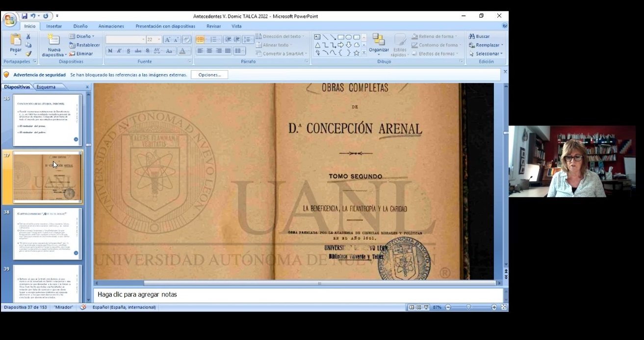This screenshot has width=644, height=340.
Task: Cut selection with scissors icon
Action: [x=28, y=36]
